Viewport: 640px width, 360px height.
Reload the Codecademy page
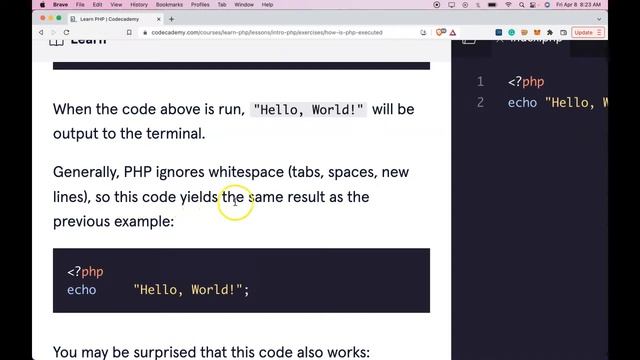coord(67,32)
